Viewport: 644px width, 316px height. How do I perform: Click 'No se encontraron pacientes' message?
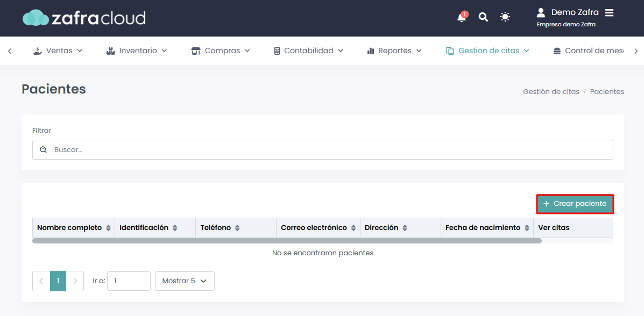[x=323, y=253]
